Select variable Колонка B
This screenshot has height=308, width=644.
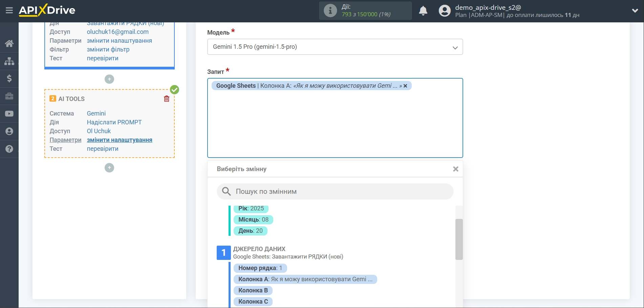(x=253, y=290)
